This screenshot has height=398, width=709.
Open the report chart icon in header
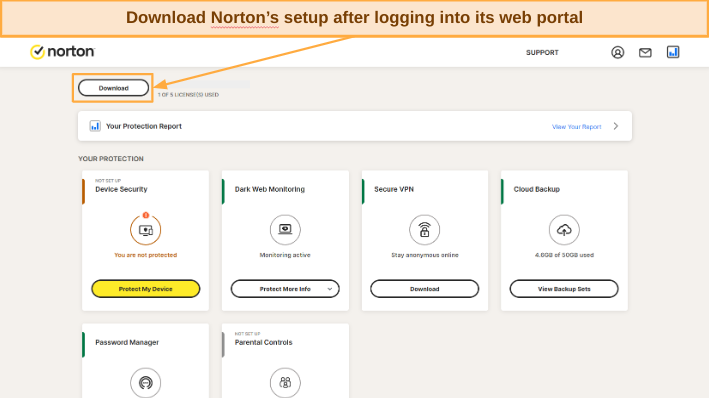673,52
